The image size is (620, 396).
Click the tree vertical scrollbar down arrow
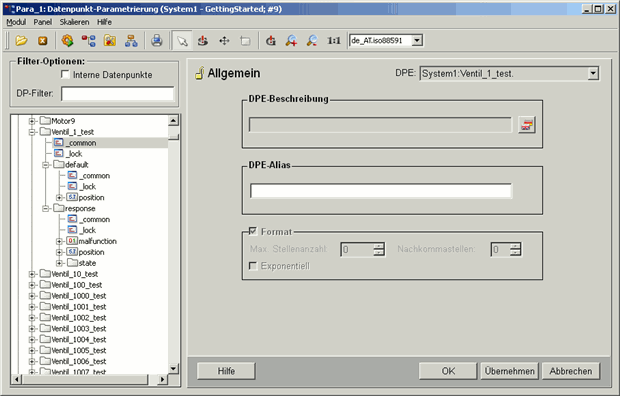pos(173,368)
